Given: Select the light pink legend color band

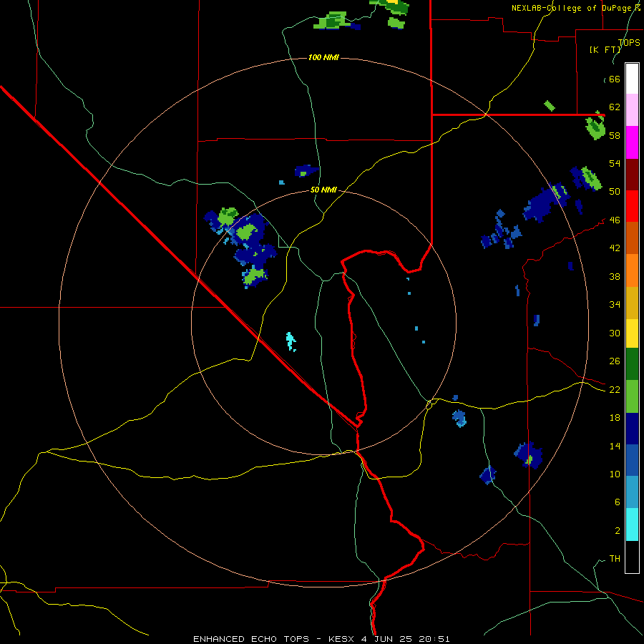Looking at the screenshot, I should pos(632,110).
